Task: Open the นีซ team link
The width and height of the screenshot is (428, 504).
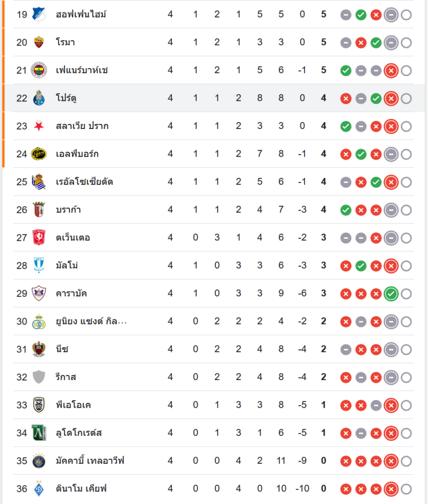Action: (62, 349)
